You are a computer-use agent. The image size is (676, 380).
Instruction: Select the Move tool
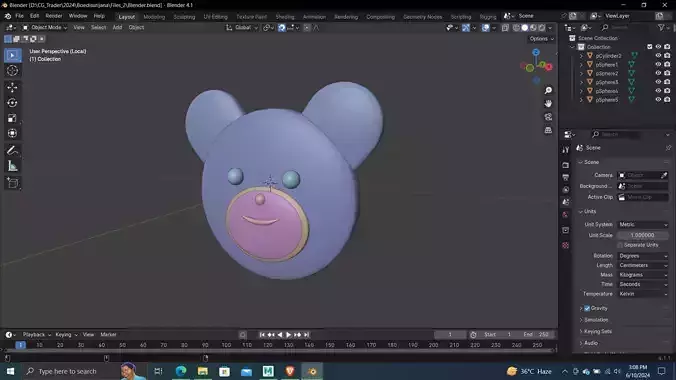click(12, 87)
